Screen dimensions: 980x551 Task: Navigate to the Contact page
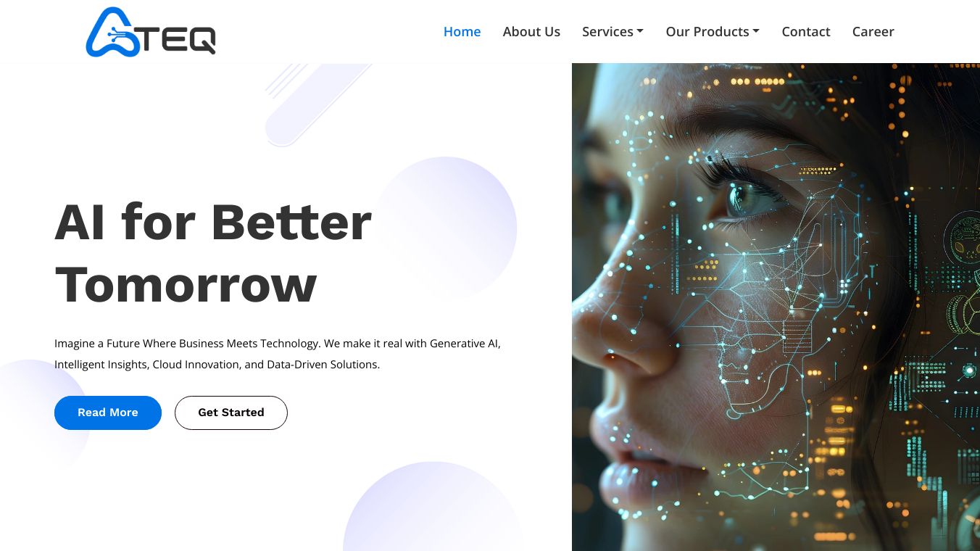(806, 31)
